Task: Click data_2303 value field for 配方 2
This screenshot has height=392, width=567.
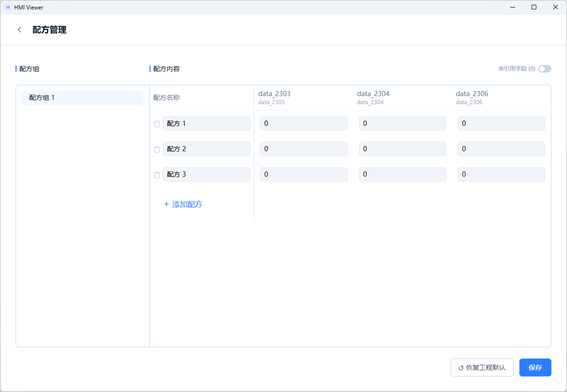Action: (304, 149)
